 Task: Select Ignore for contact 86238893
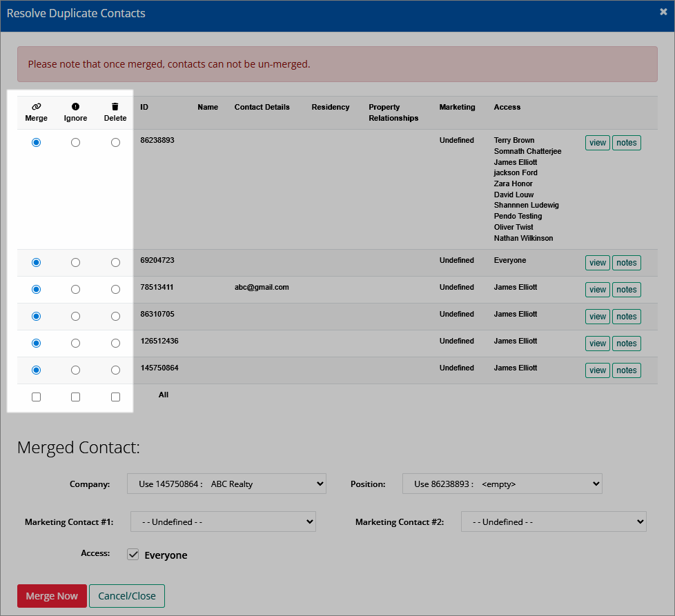point(75,142)
